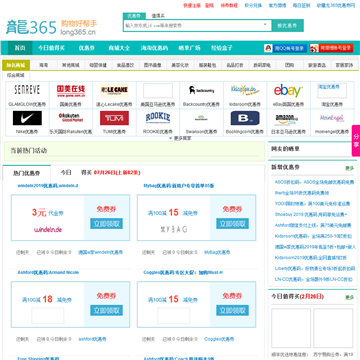Click 立即领取 on Ashford 满100减18 coupon
Screen dimensions: 360x360
(x=106, y=310)
